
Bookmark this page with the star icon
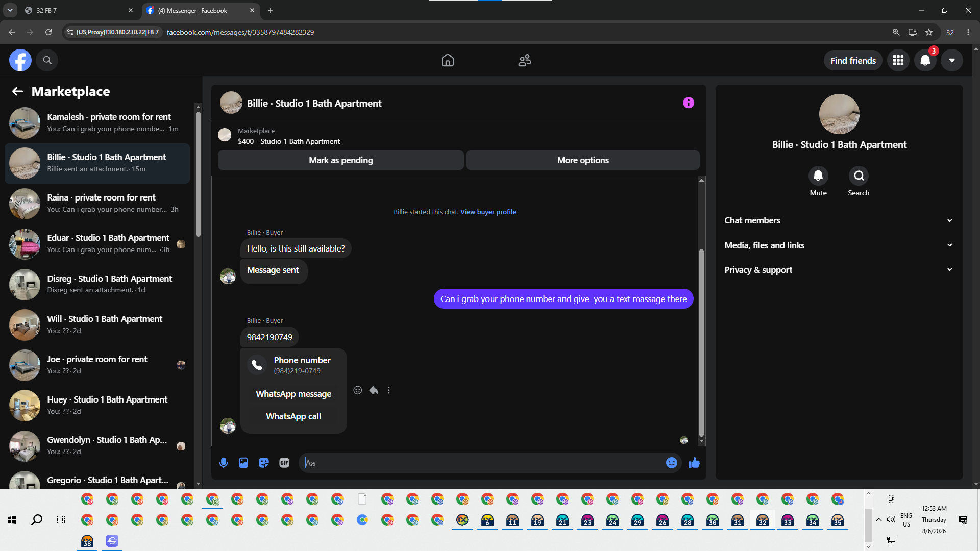click(x=929, y=32)
